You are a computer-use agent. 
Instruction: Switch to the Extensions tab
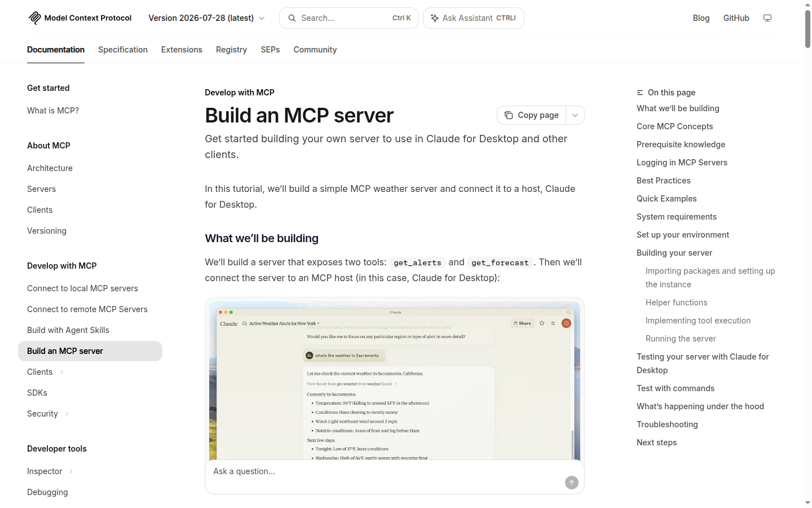182,50
